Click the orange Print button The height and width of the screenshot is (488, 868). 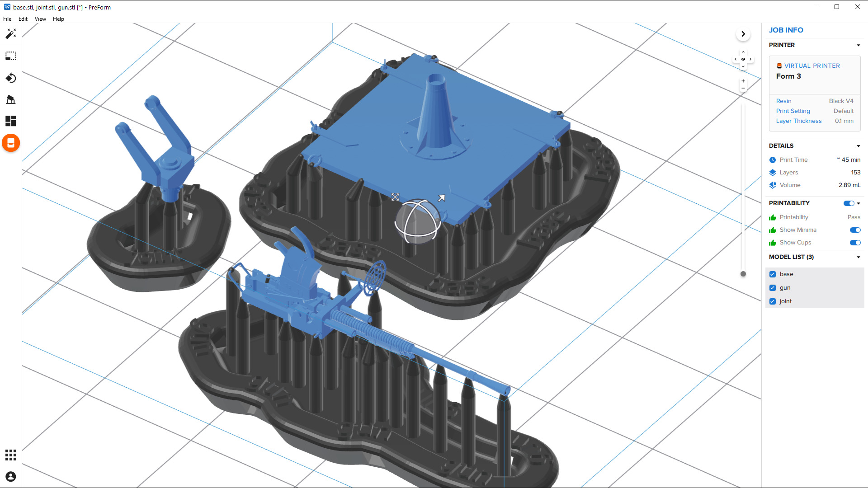tap(11, 143)
